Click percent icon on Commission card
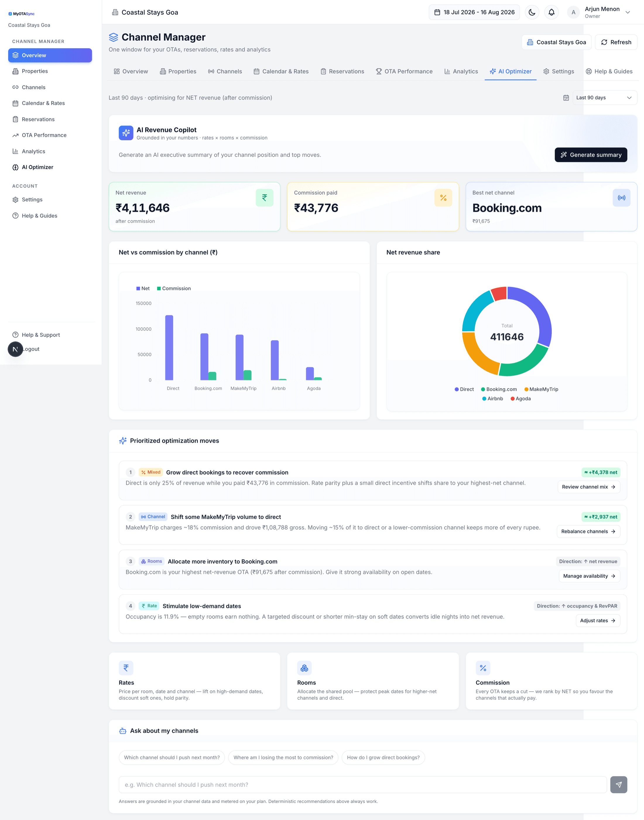 [x=483, y=668]
